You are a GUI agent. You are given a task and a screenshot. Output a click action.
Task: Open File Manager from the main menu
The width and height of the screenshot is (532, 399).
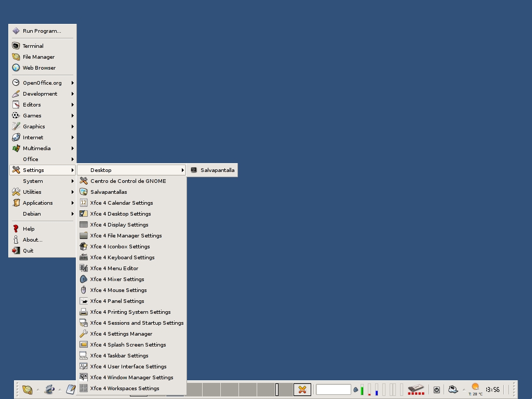43,57
